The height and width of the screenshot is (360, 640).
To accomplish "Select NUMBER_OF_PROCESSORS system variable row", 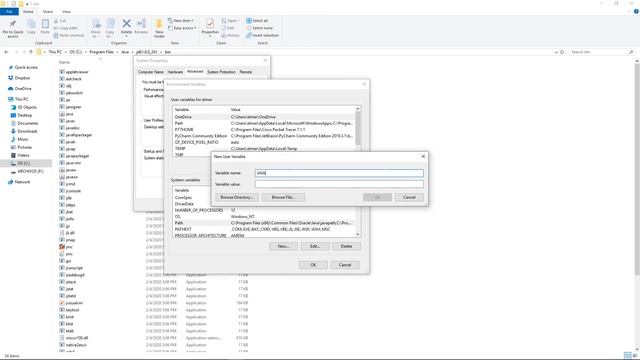I will (264, 210).
